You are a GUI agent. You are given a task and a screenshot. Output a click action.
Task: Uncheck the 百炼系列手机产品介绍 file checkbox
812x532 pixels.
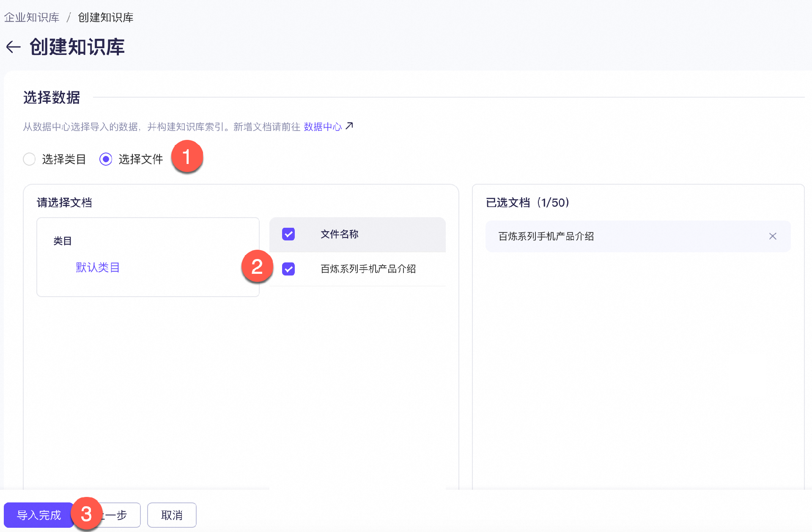[x=288, y=269]
